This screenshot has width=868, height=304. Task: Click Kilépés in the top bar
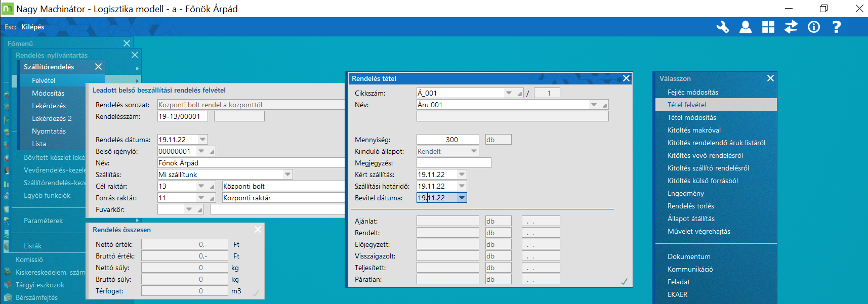pos(32,27)
